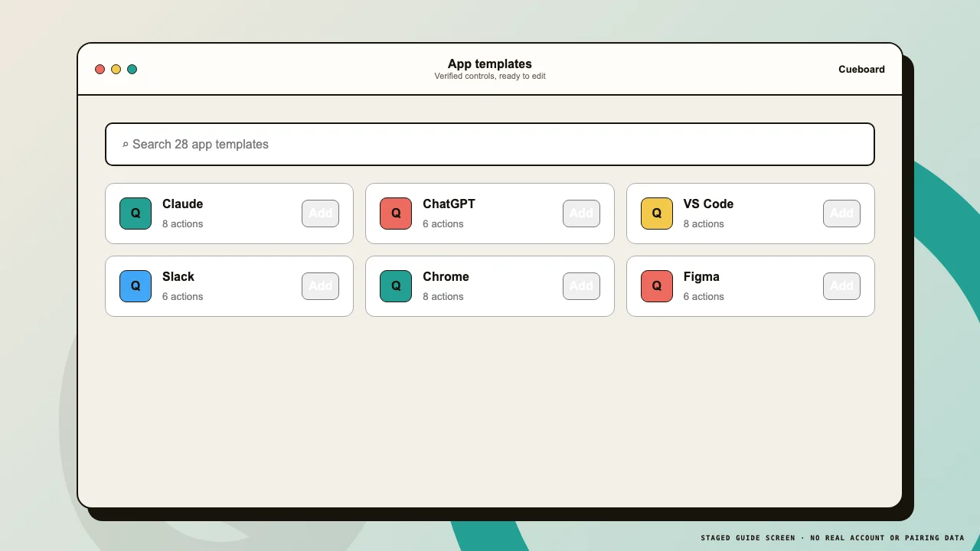
Task: Click the App templates title
Action: [x=490, y=64]
